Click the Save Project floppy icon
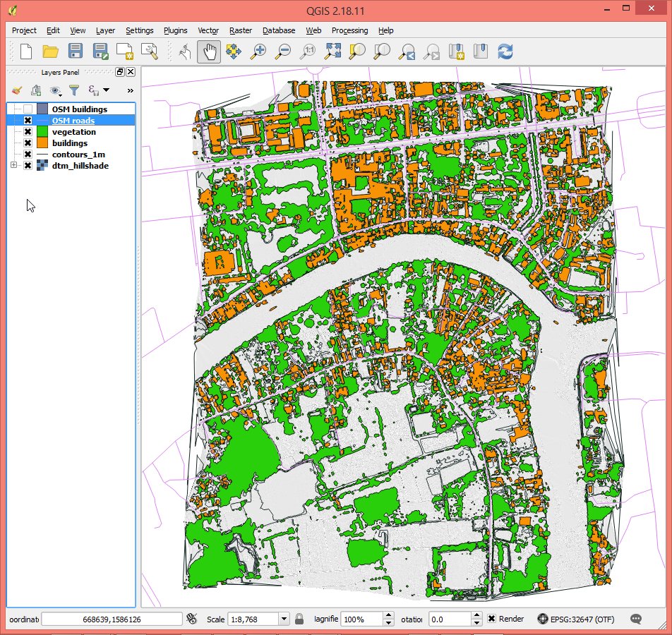Viewport: 672px width, 635px height. pos(76,52)
